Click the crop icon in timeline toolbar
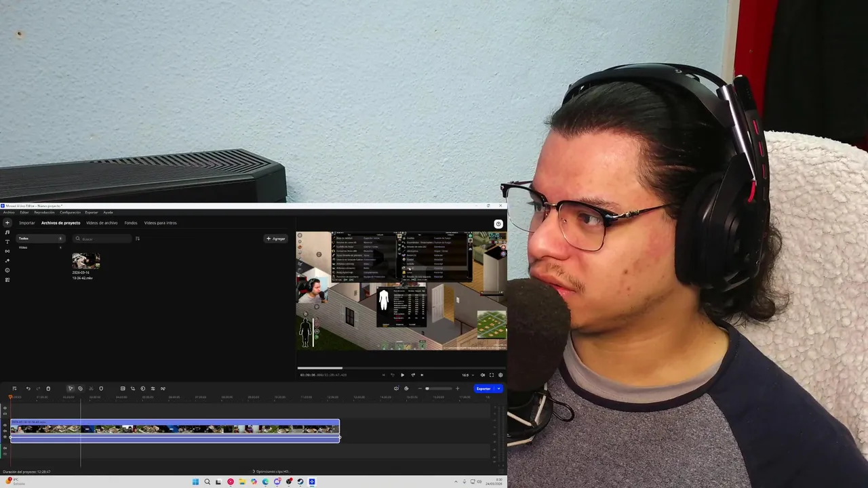 click(x=133, y=388)
